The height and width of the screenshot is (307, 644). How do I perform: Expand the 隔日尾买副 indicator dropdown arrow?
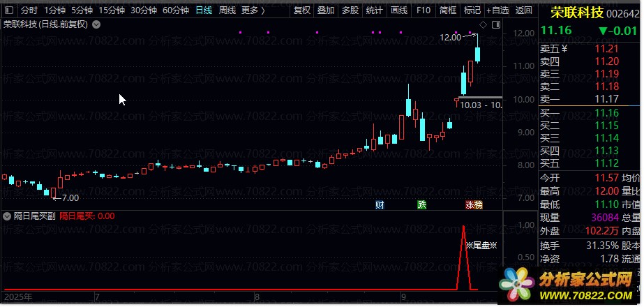pos(7,216)
